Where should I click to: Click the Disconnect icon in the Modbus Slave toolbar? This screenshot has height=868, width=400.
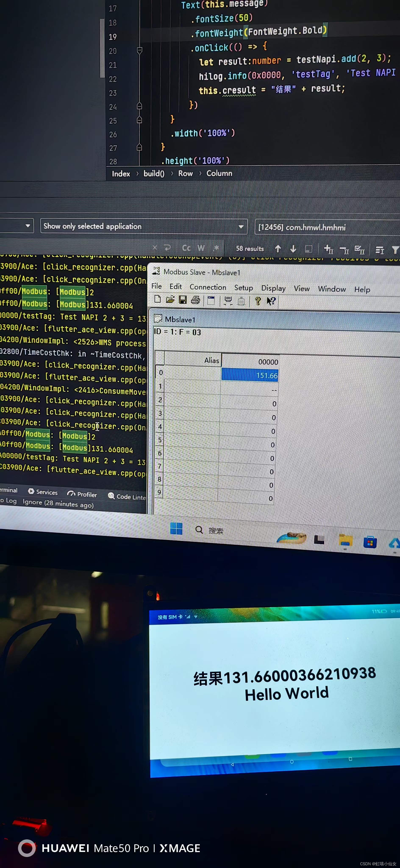click(x=241, y=301)
